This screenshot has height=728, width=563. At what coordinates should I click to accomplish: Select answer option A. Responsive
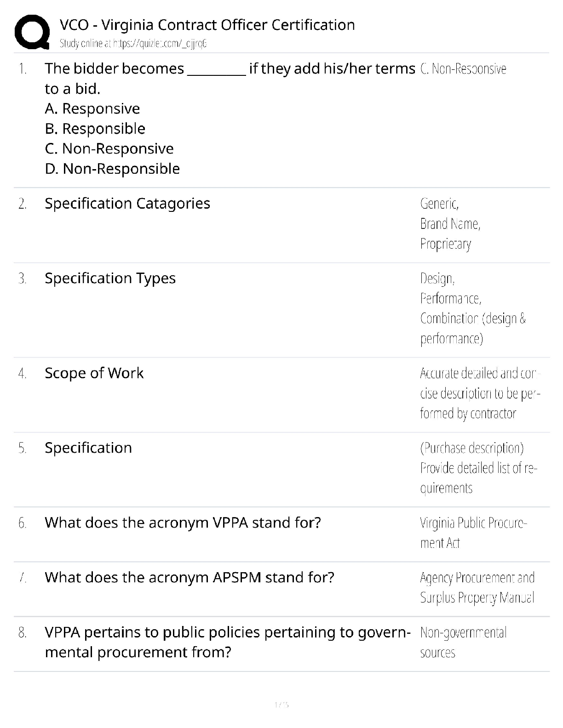point(92,108)
